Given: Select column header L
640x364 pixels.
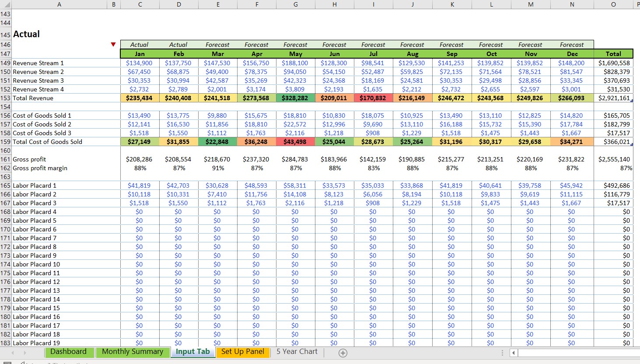Looking at the screenshot, I should click(491, 5).
